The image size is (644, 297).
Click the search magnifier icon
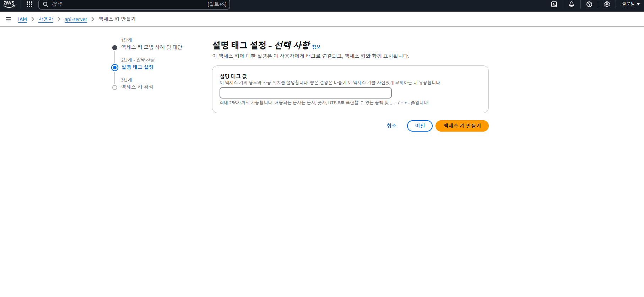[45, 4]
